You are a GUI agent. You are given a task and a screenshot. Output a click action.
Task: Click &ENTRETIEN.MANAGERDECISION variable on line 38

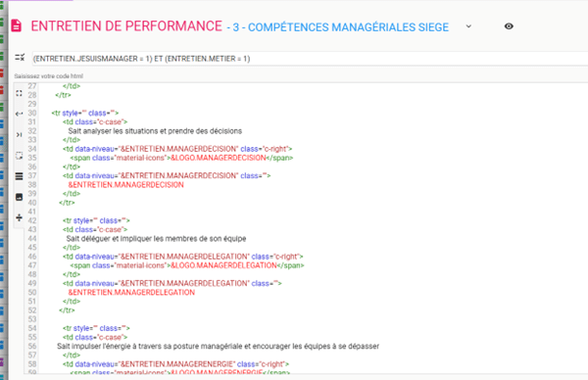click(x=126, y=185)
